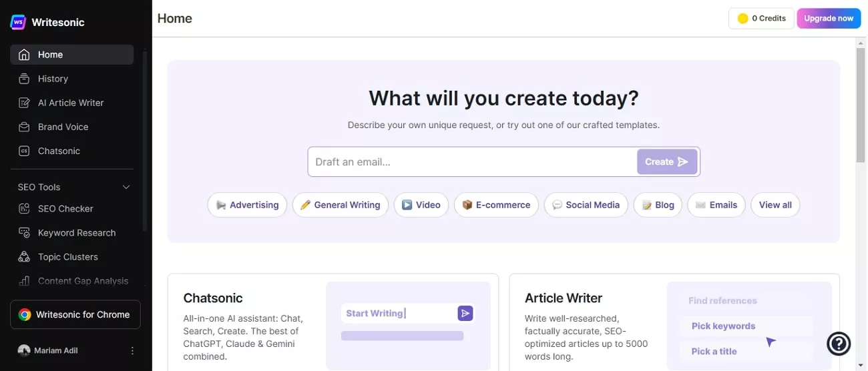The width and height of the screenshot is (868, 371).
Task: Select the Advertising category chip
Action: tap(247, 205)
